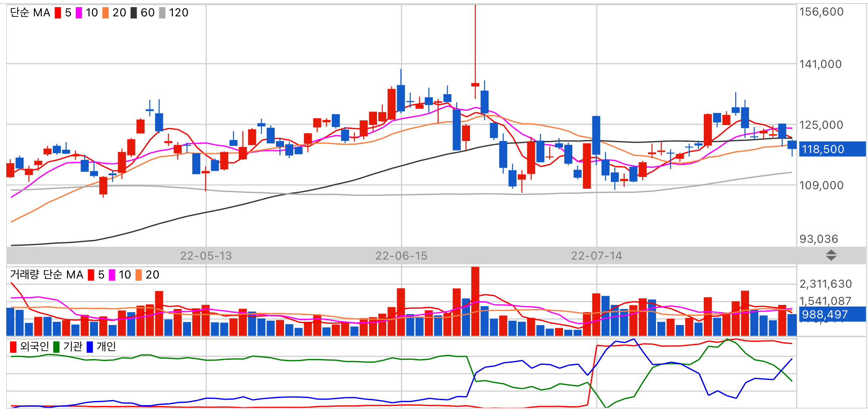868x411 pixels.
Task: Click the 109,000 price axis label
Action: tap(821, 185)
